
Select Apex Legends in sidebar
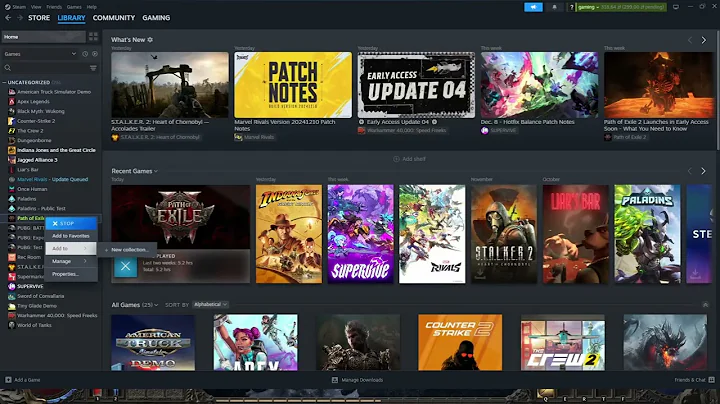pyautogui.click(x=33, y=101)
